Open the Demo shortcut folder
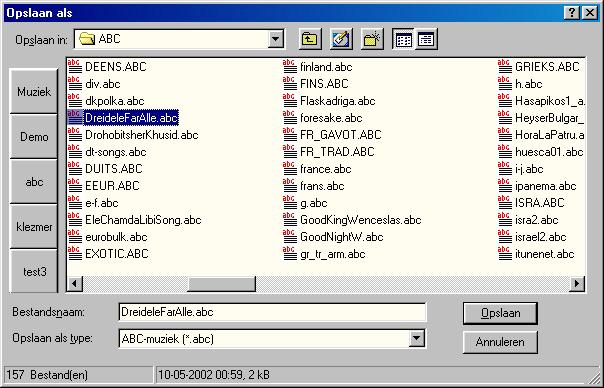Screen dimensions: 604x388 click(x=34, y=136)
